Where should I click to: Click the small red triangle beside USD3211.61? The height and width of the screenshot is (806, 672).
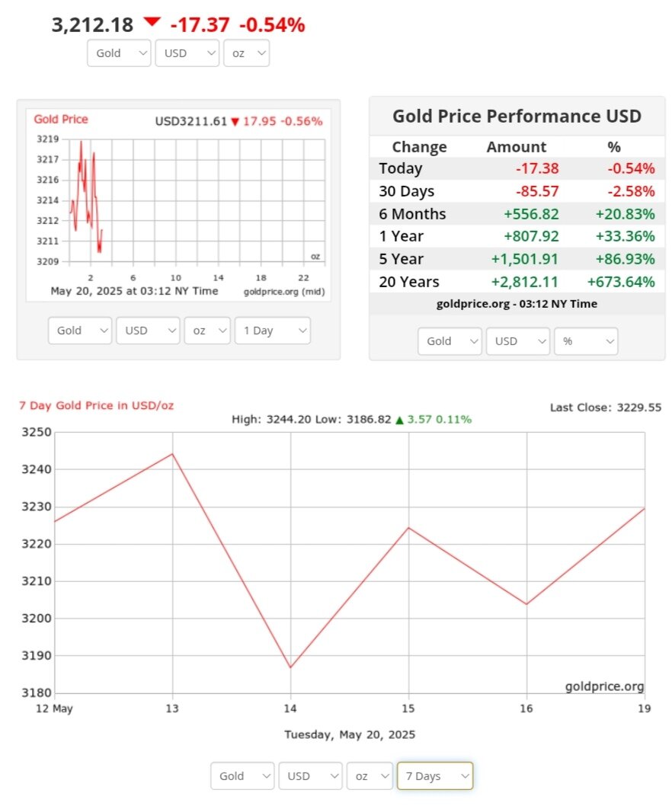pyautogui.click(x=235, y=122)
